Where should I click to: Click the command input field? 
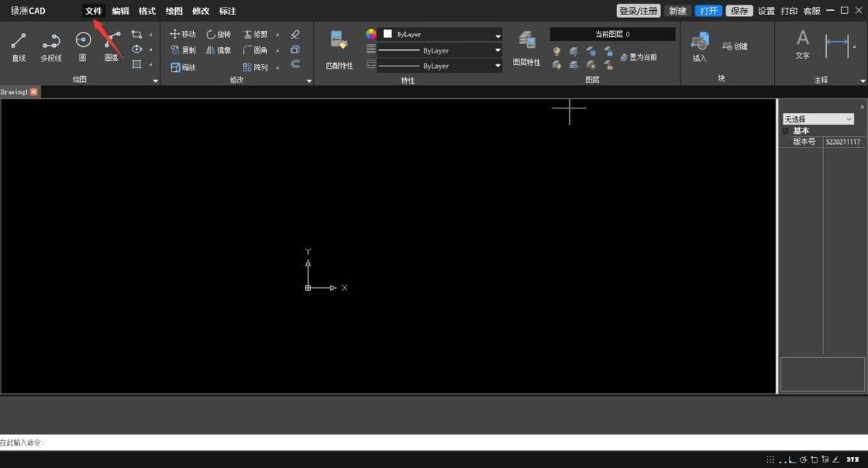(x=434, y=442)
